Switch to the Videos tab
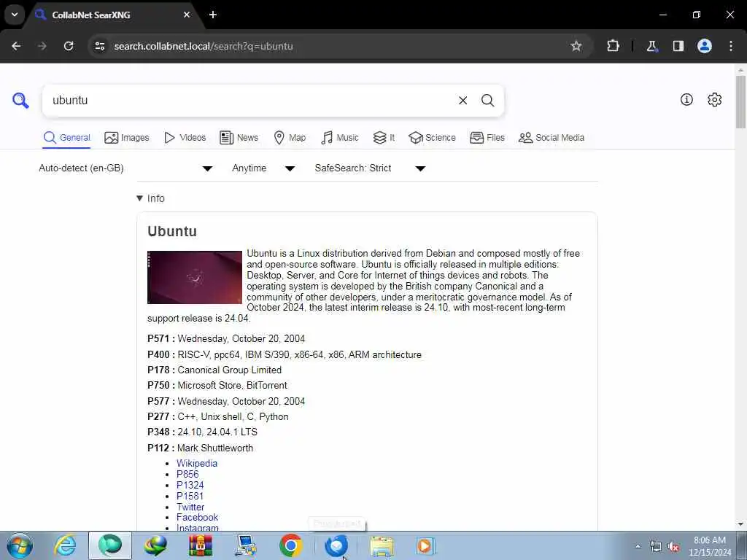Screen dimensions: 747x560 coord(185,138)
